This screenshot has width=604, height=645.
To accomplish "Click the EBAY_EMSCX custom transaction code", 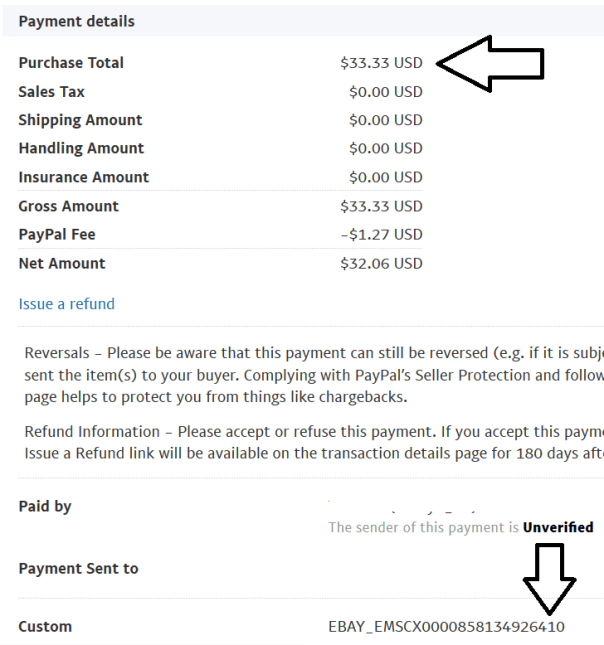I will point(446,627).
